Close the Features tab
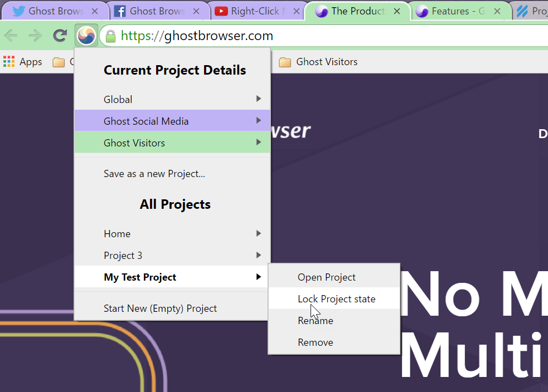Screen dimensions: 548x392 point(497,12)
